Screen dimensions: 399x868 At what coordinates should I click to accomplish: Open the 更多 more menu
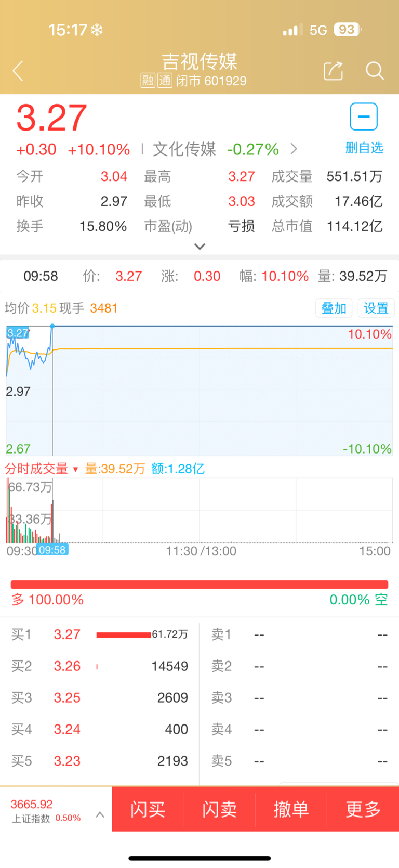point(363,809)
